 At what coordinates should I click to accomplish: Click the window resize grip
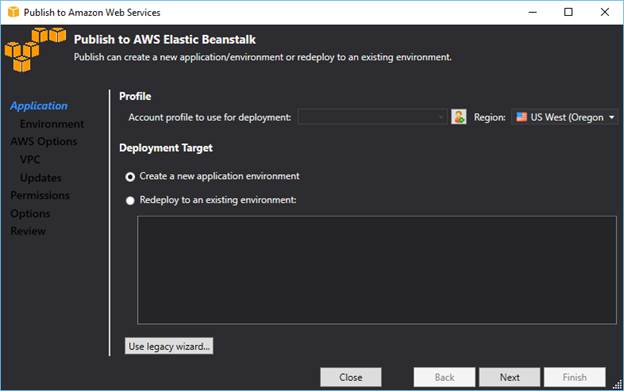click(x=618, y=384)
